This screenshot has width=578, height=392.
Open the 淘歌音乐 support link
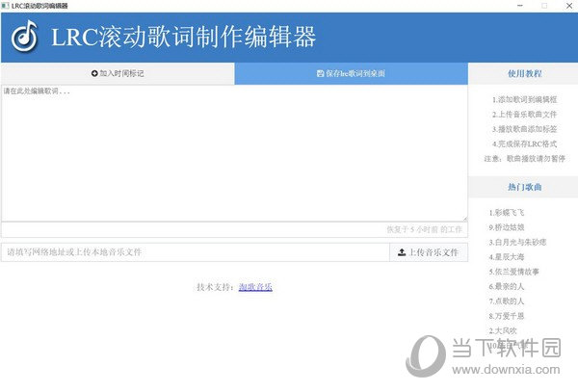pos(255,287)
